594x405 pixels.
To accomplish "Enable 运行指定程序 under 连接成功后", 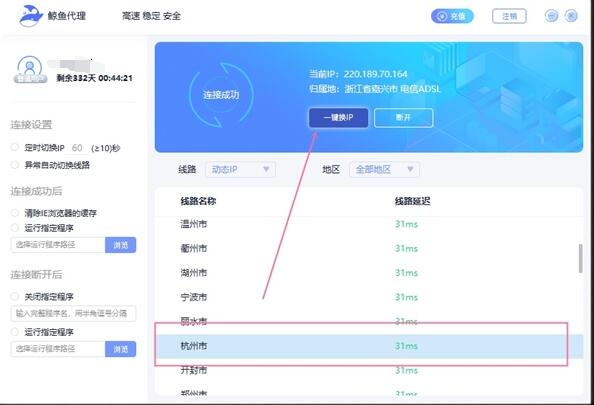I will [15, 228].
